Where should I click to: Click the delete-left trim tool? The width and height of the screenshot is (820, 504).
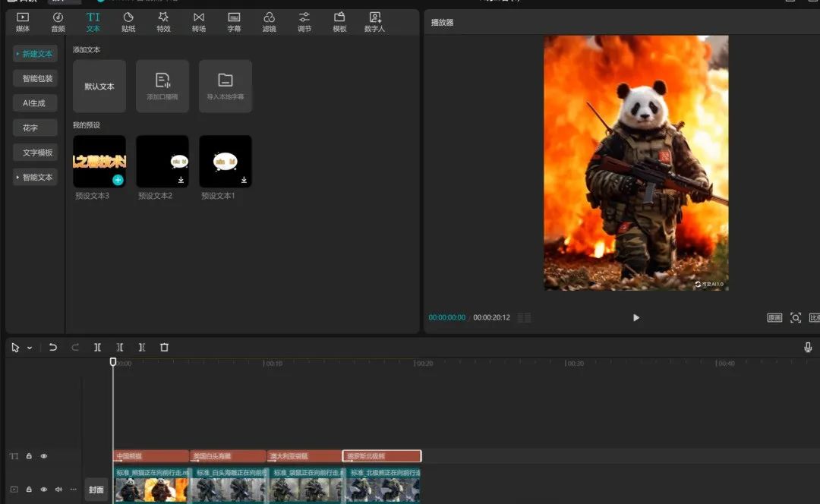point(120,347)
